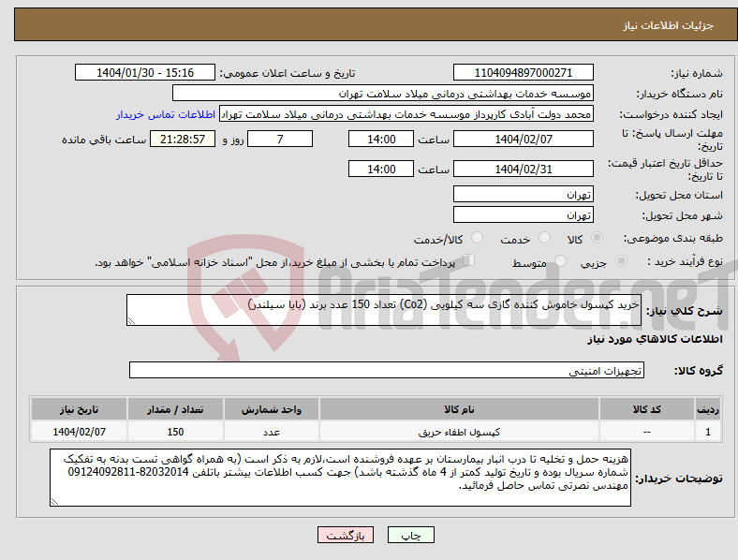Viewport: 738px width, 560px height.
Task: Click the remaining days field showing 7
Action: 280,140
